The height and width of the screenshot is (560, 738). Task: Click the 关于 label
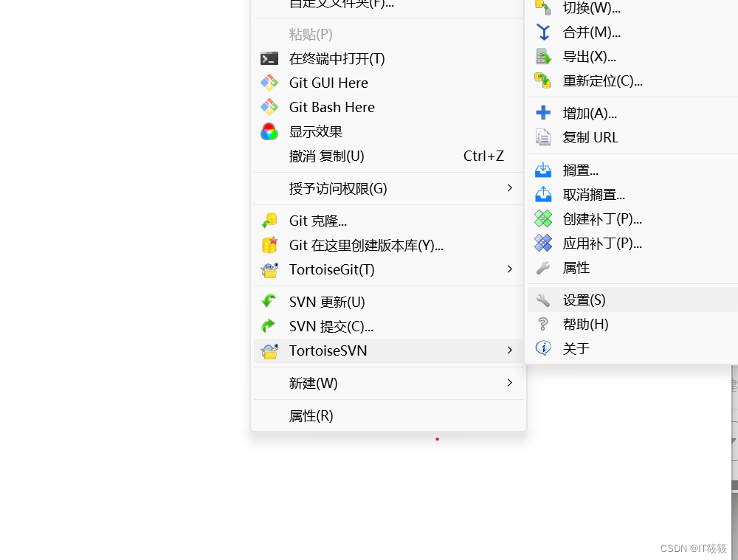[x=576, y=349]
